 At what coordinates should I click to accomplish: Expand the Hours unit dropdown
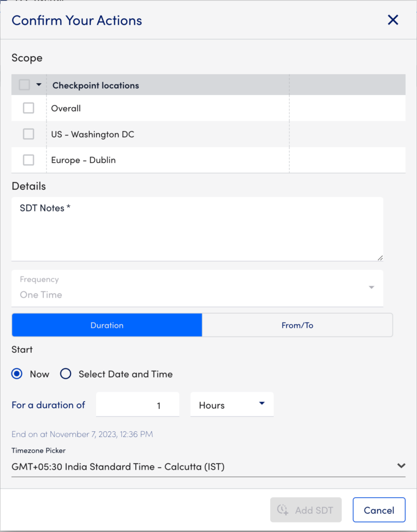[x=232, y=405]
